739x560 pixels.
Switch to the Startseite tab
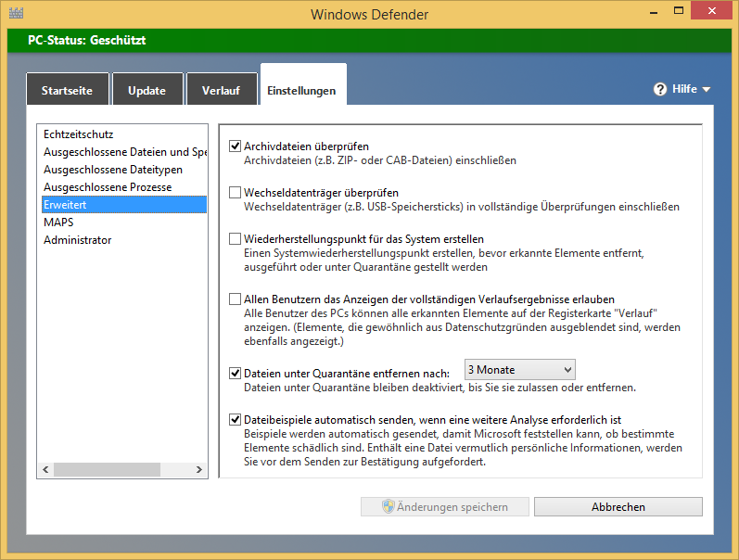[x=68, y=89]
